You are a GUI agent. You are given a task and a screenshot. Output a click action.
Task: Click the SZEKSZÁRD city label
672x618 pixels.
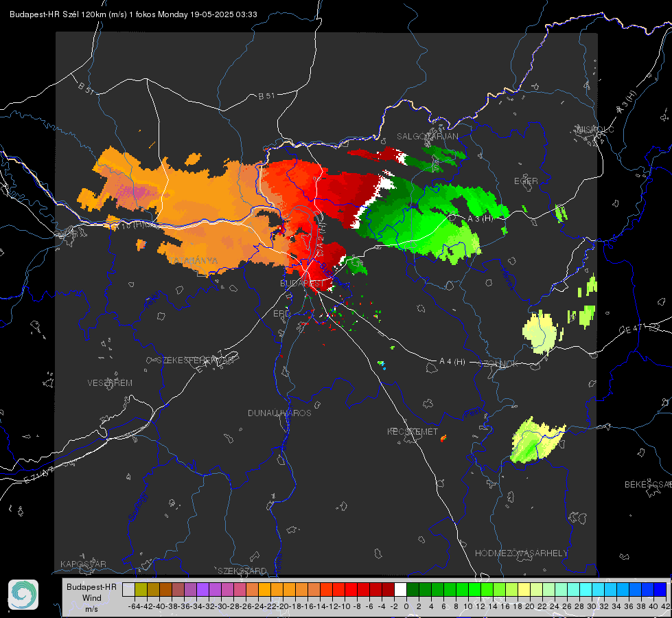click(242, 571)
